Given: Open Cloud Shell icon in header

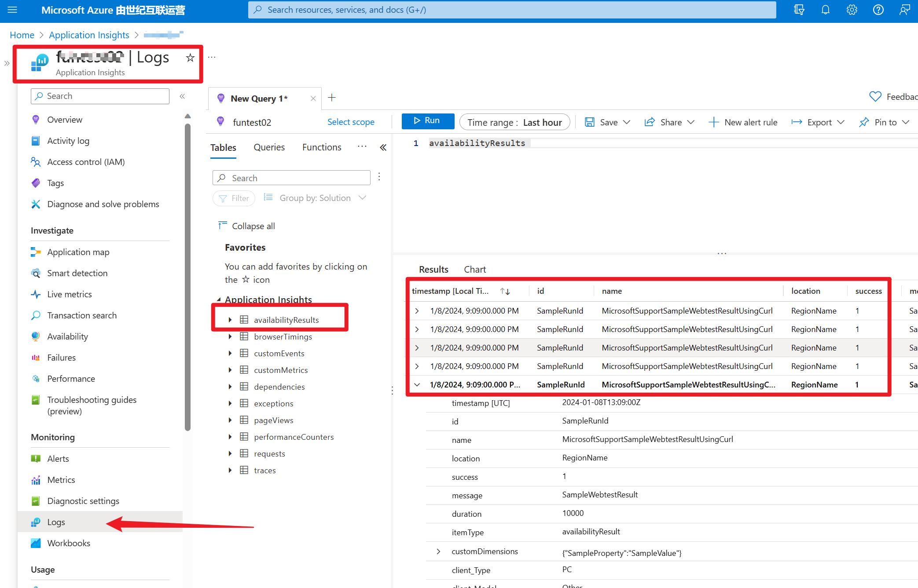Looking at the screenshot, I should point(799,10).
